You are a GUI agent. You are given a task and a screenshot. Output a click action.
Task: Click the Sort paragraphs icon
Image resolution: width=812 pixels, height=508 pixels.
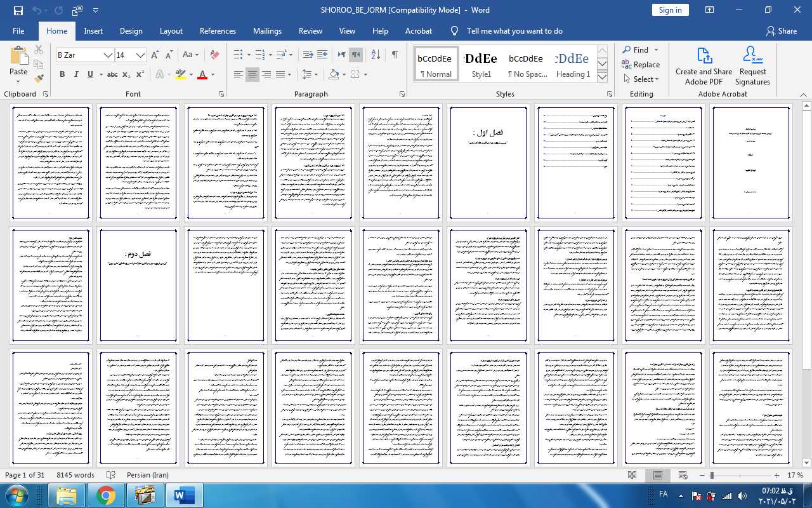(376, 55)
